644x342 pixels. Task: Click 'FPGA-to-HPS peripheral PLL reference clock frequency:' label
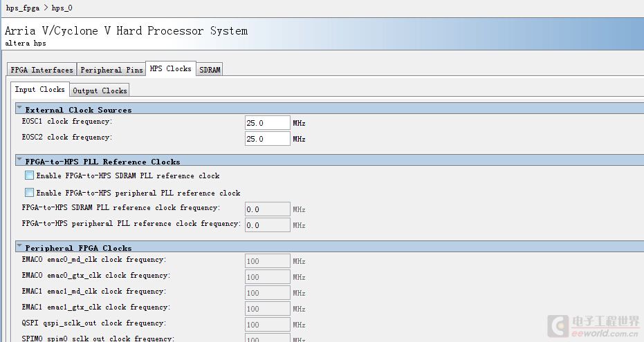coord(131,223)
